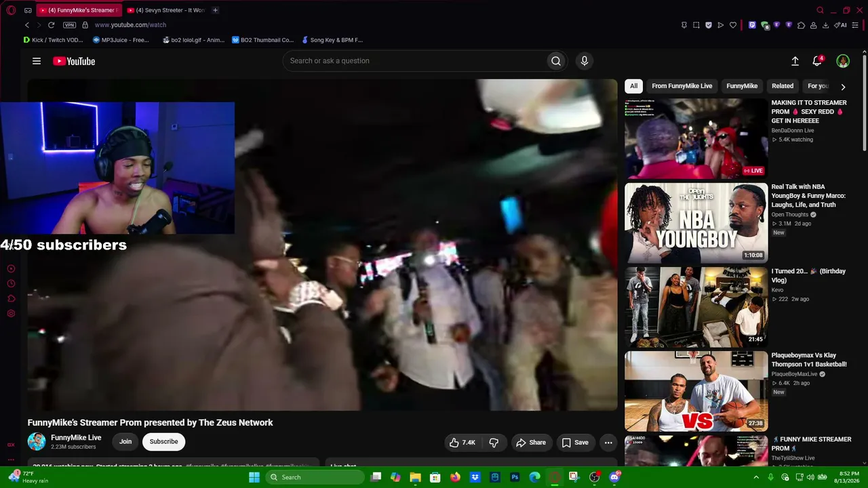Open Opera sidebar settings gear icon

11,313
